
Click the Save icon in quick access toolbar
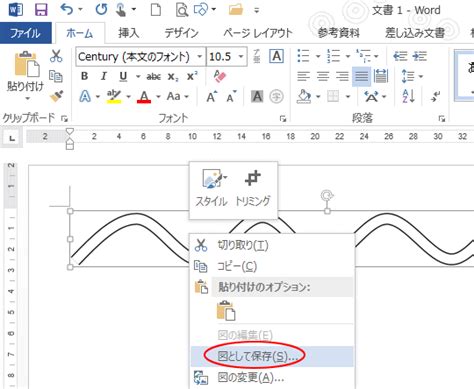pyautogui.click(x=41, y=10)
